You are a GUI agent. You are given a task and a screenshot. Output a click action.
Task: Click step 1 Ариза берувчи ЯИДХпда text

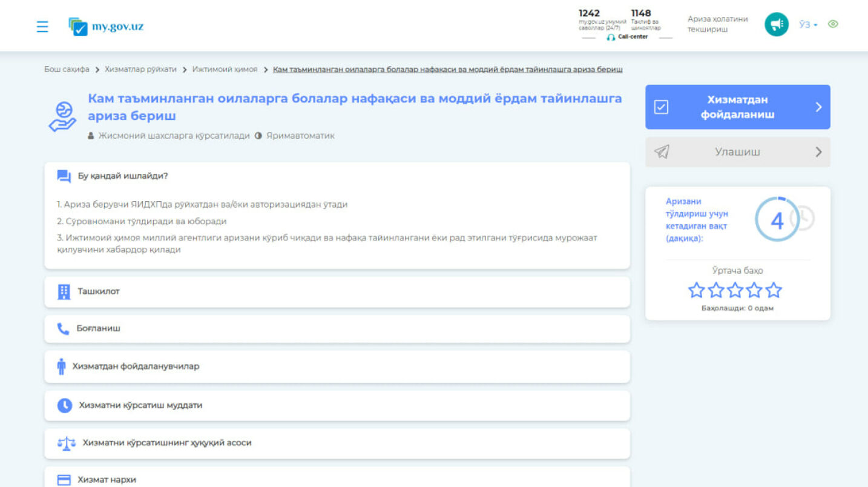pyautogui.click(x=202, y=205)
